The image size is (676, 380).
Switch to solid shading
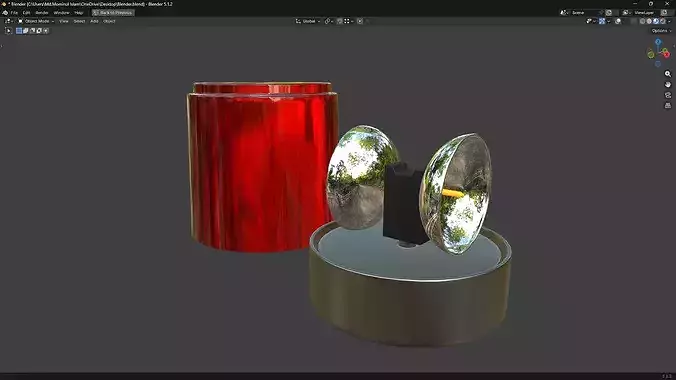649,21
